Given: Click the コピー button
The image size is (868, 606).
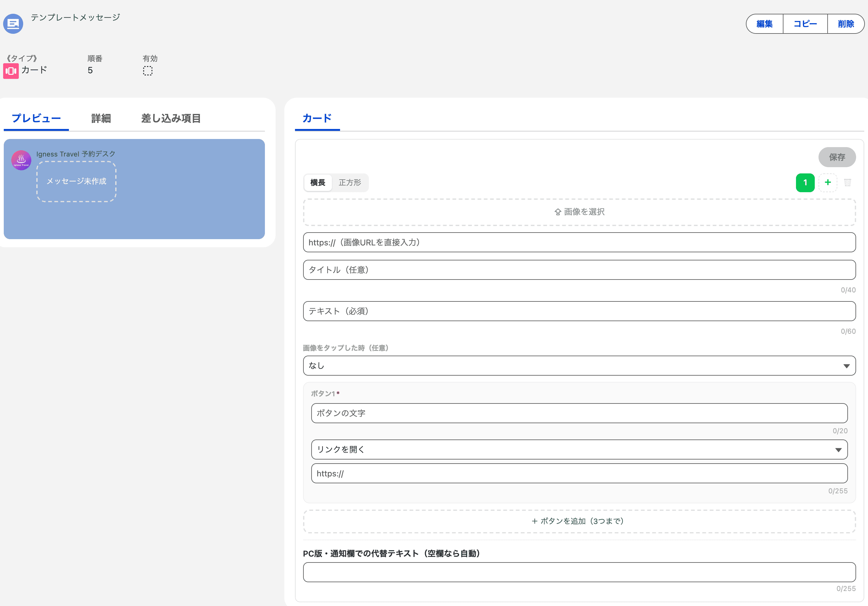Looking at the screenshot, I should tap(805, 24).
